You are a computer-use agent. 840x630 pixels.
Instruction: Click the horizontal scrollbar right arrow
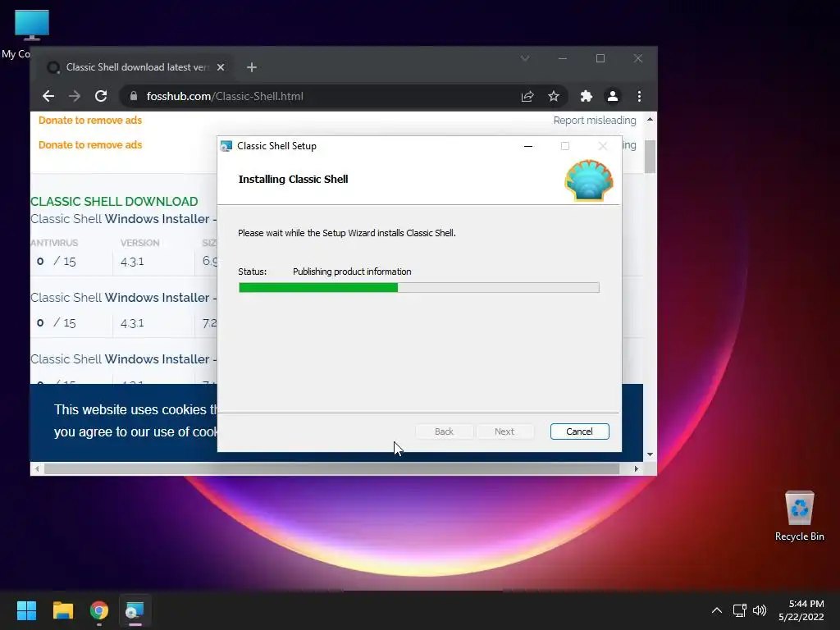tap(636, 468)
